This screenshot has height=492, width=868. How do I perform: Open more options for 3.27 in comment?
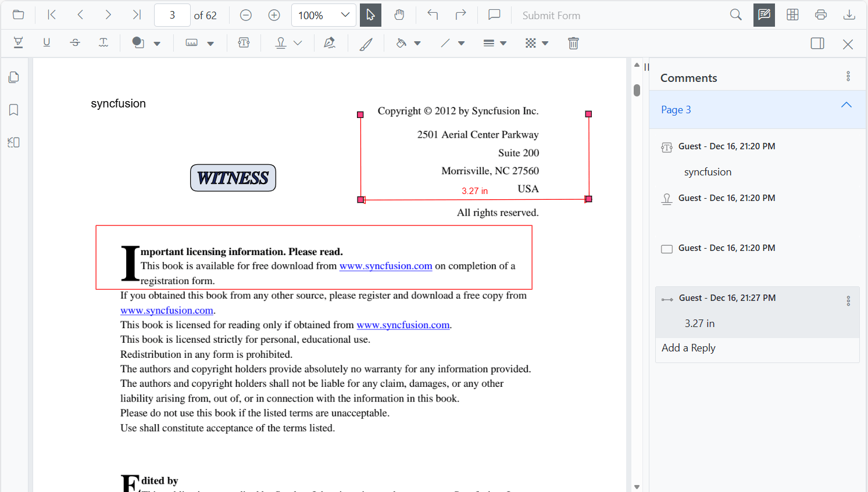(x=848, y=300)
